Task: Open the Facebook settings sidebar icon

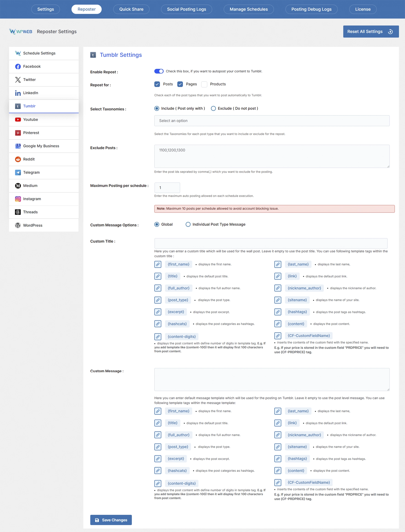Action: (18, 66)
